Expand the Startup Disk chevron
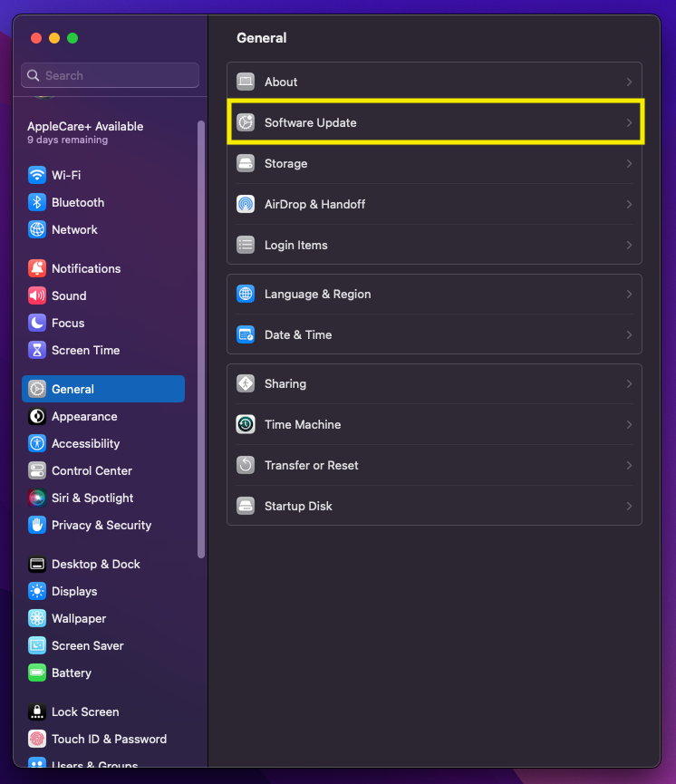Image resolution: width=676 pixels, height=784 pixels. point(629,507)
